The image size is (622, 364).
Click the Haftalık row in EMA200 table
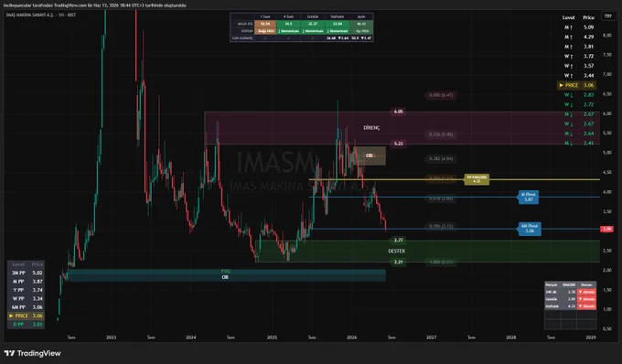(571, 306)
